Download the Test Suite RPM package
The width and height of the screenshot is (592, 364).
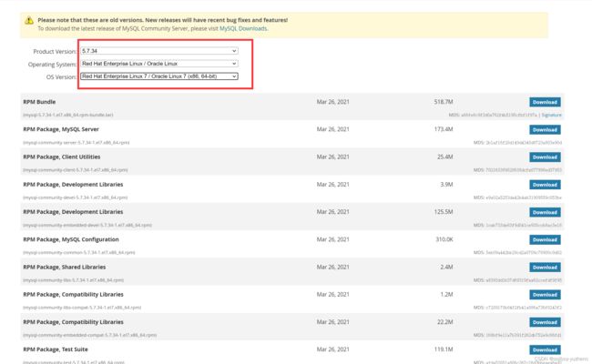545,350
